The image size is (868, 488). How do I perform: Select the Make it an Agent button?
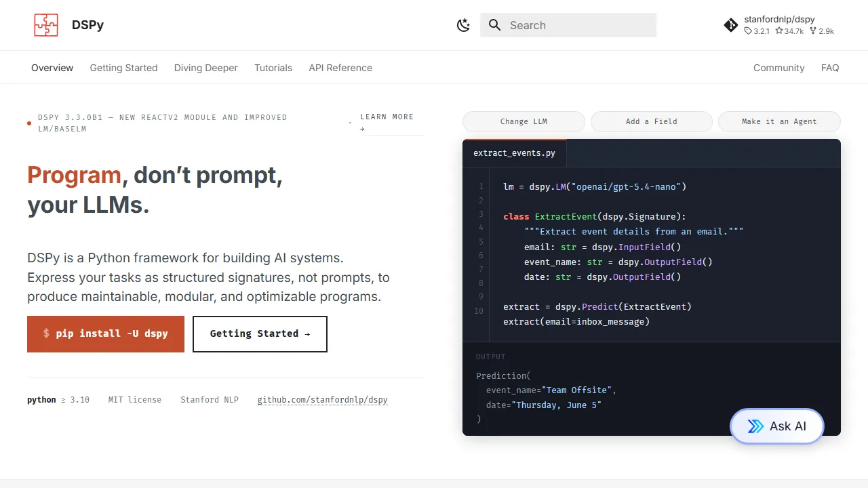coord(779,121)
